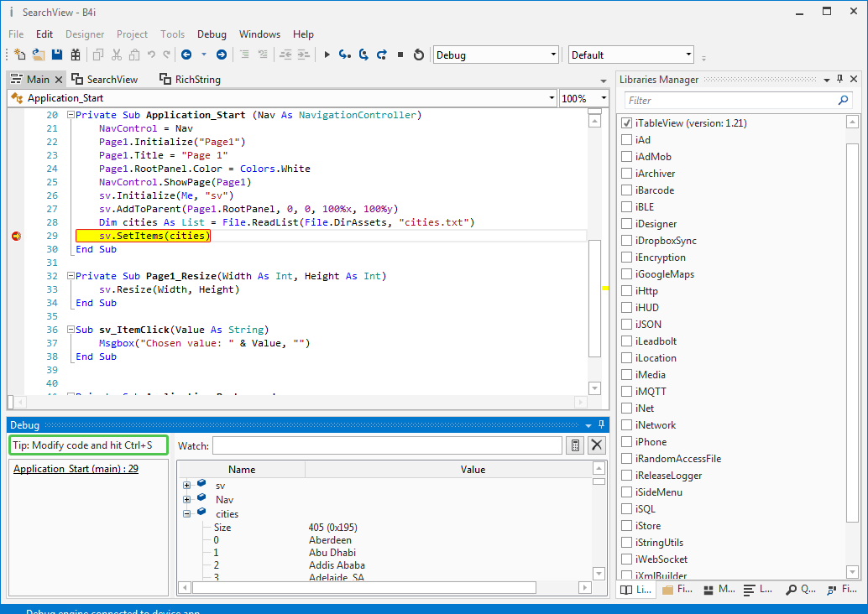Click the Restart circular arrow icon

point(418,55)
